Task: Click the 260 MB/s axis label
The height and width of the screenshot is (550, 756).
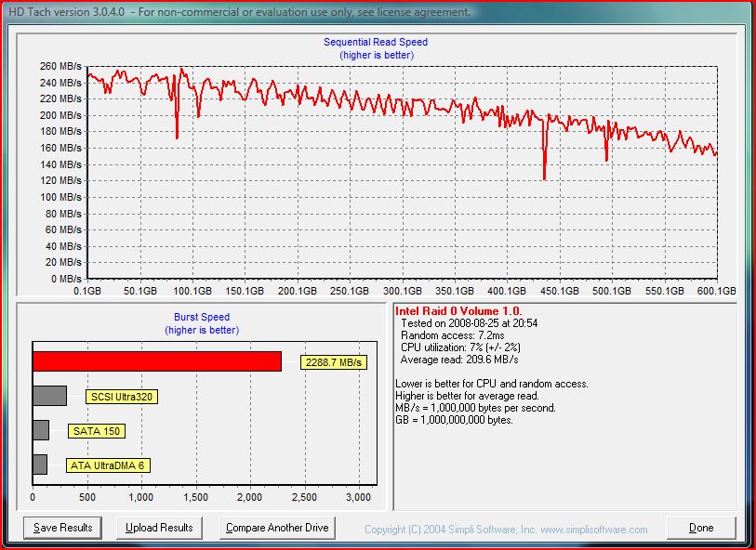Action: click(60, 66)
